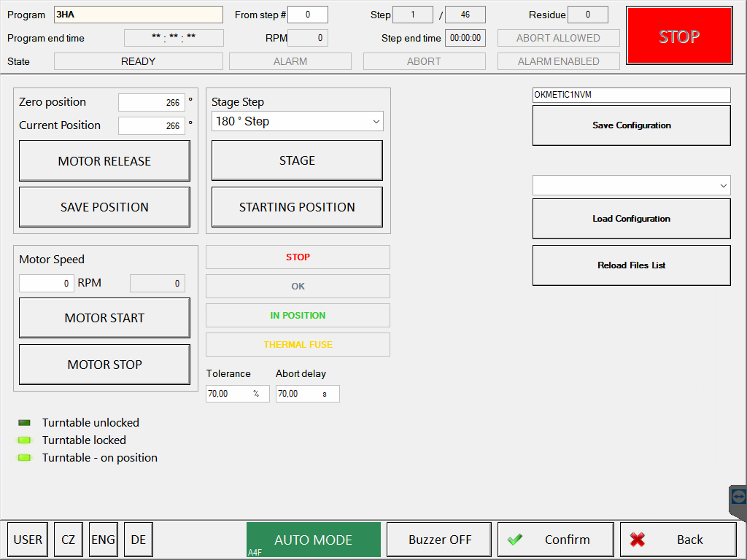Click the red X Back button

pos(678,540)
